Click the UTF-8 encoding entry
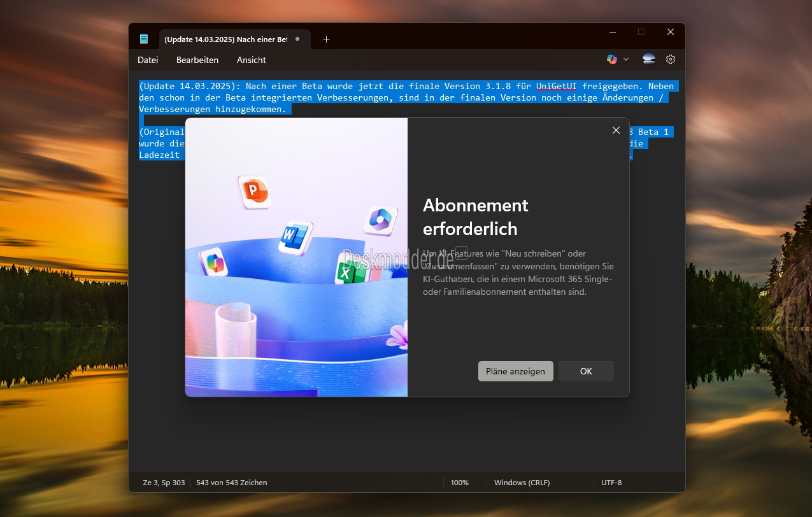The image size is (812, 517). [611, 483]
